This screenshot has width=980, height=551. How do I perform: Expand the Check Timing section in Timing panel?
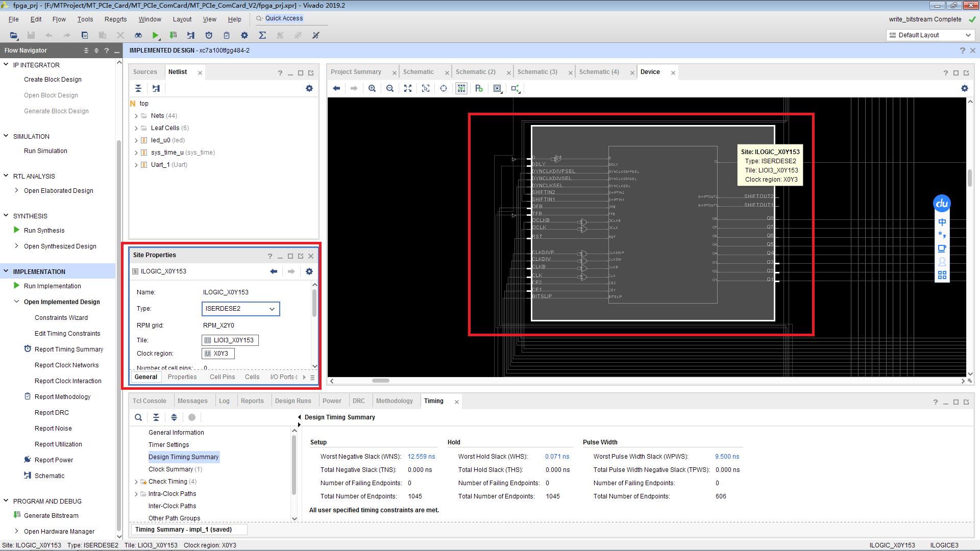(136, 481)
